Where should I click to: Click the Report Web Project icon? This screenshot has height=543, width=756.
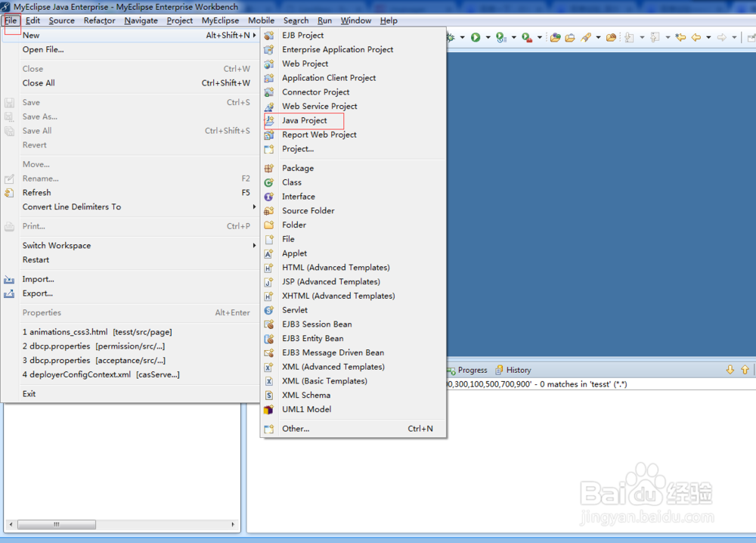click(269, 135)
